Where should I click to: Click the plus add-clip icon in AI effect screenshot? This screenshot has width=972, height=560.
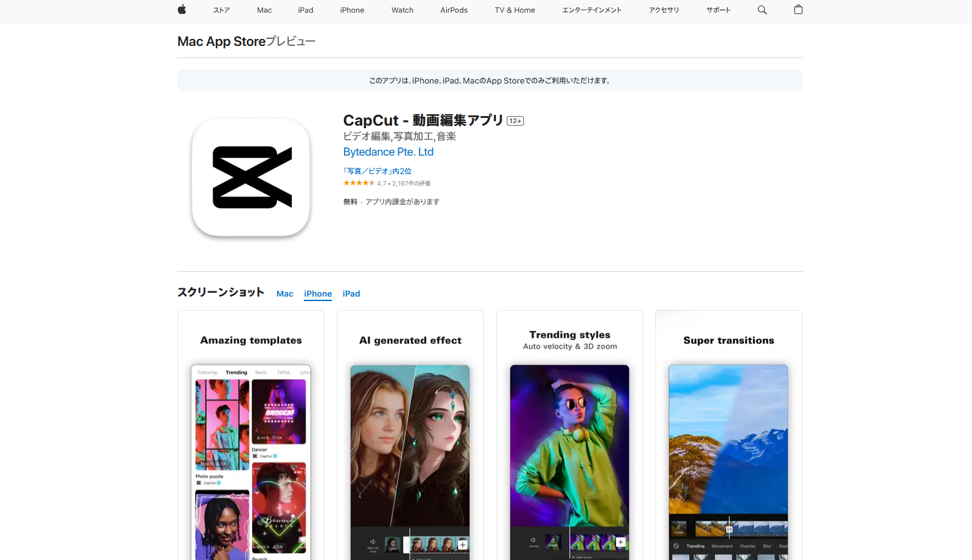pos(463,544)
